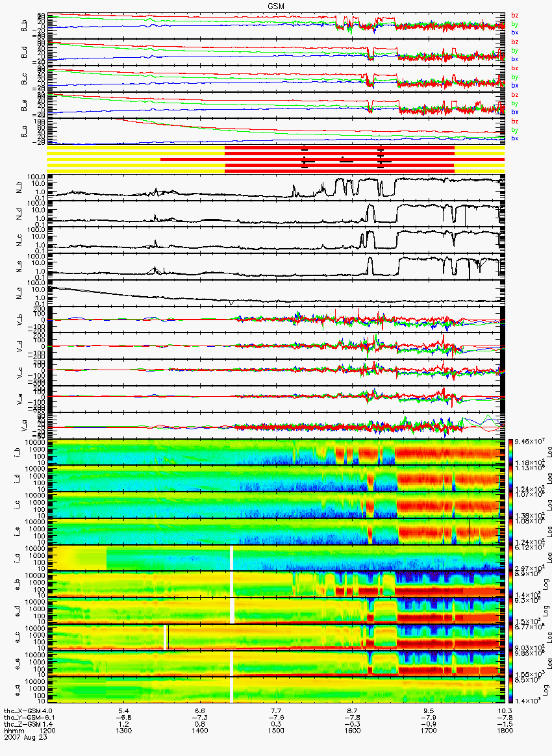Image resolution: width=552 pixels, height=756 pixels.
Task: Click the V_c velocity panel label
Action: [x=19, y=373]
